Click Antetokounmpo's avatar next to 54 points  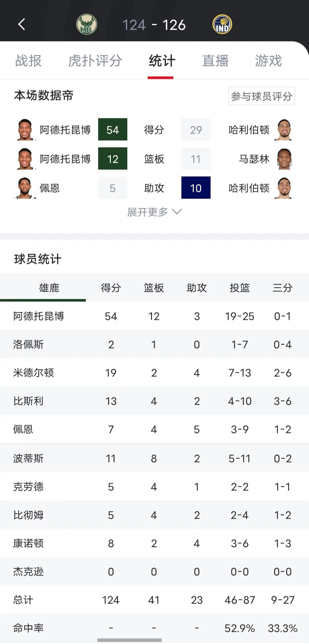(26, 130)
